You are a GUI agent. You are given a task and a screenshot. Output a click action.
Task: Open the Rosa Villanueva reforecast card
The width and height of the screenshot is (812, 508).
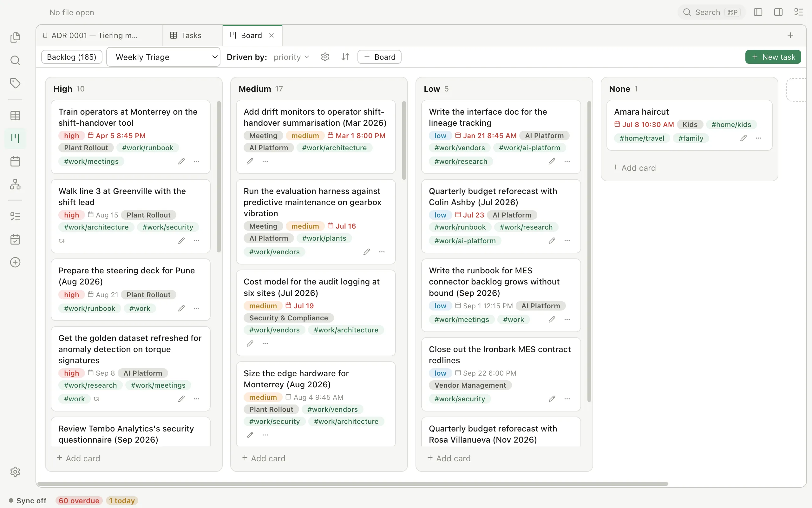coord(501,432)
